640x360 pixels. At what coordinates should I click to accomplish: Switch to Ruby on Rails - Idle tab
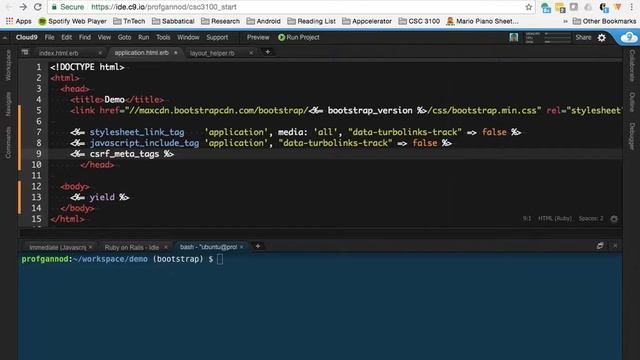(x=131, y=247)
